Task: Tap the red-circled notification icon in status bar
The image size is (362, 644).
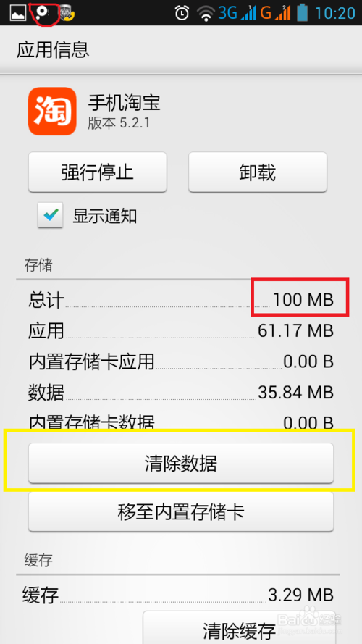Action: (42, 13)
